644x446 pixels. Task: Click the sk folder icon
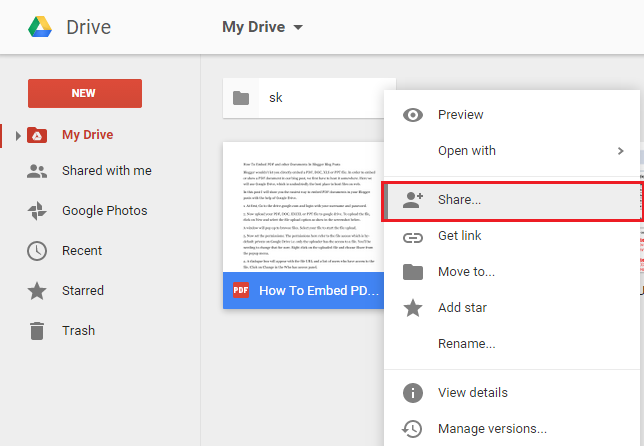pyautogui.click(x=241, y=98)
